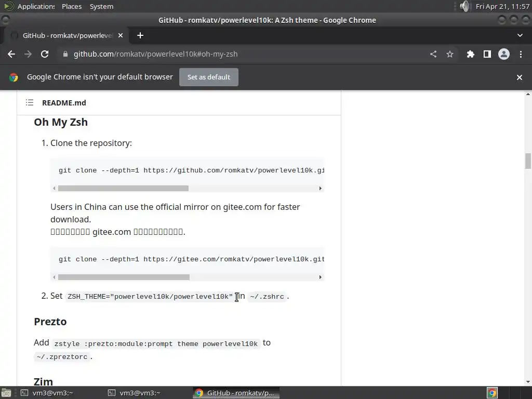Open README table of contents icon
Viewport: 532px width, 399px height.
click(x=30, y=102)
